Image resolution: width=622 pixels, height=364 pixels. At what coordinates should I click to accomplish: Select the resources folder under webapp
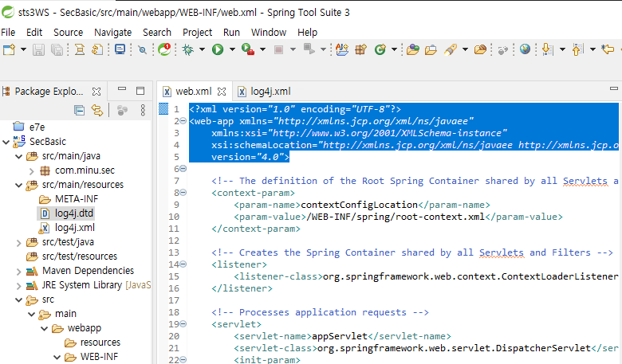(100, 342)
